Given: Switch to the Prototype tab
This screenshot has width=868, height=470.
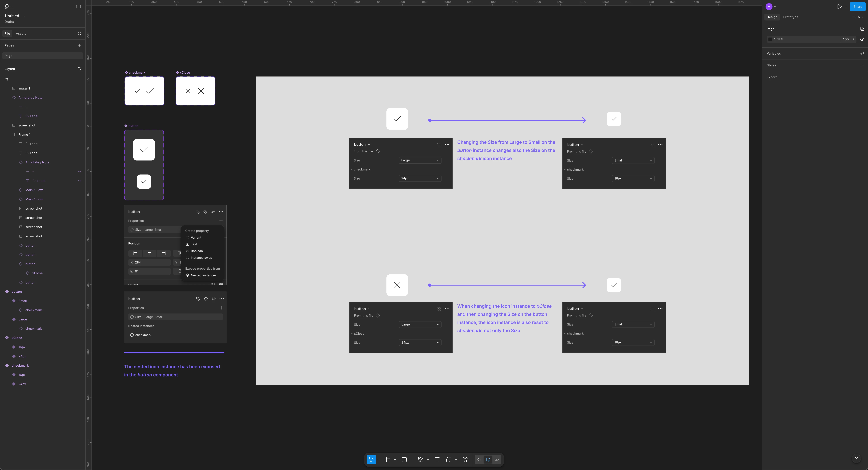Looking at the screenshot, I should pos(790,17).
